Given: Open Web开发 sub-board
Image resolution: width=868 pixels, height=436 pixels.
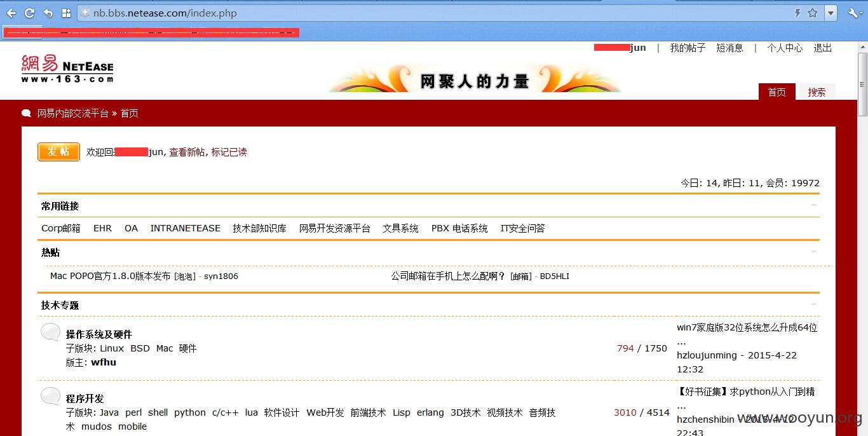Looking at the screenshot, I should pyautogui.click(x=325, y=412).
